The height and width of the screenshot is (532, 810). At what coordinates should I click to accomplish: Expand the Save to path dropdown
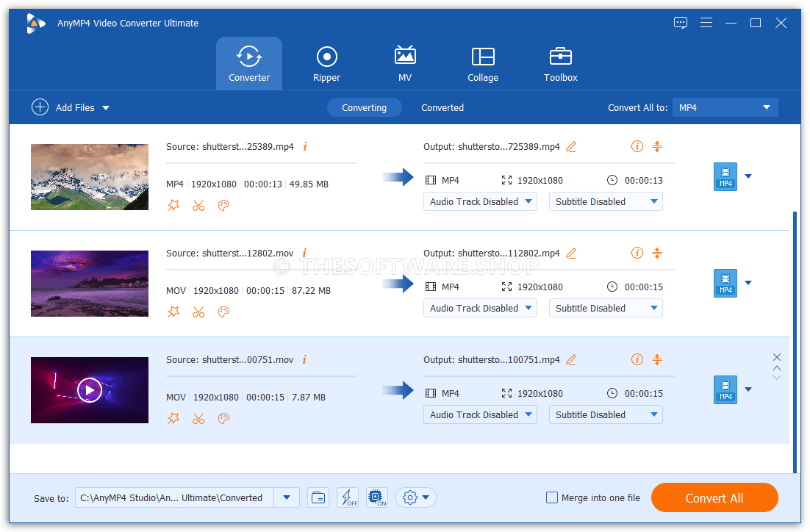(x=287, y=498)
